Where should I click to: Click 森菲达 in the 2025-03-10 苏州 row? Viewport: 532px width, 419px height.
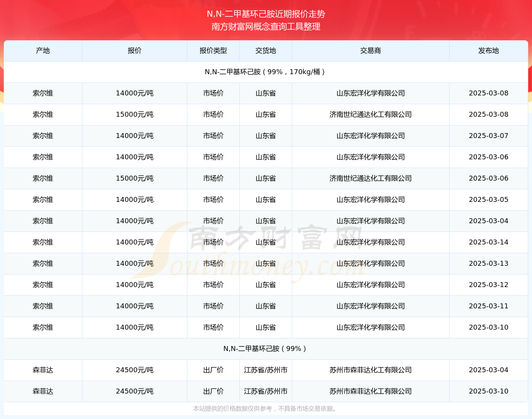coord(43,391)
